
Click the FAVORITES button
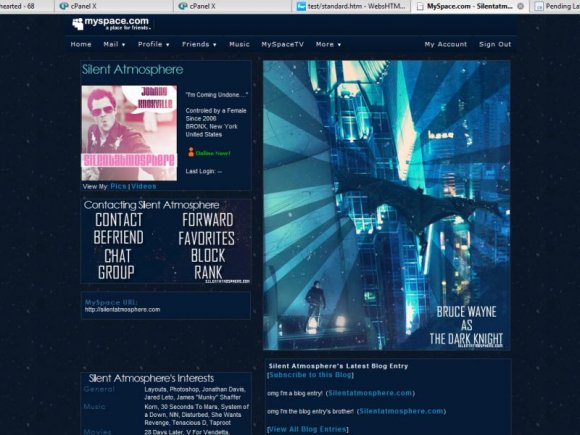click(206, 238)
